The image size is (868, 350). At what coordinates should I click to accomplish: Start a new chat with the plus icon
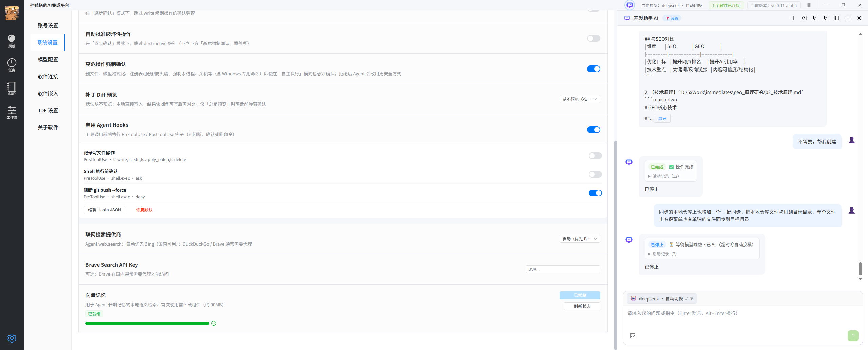(x=794, y=18)
